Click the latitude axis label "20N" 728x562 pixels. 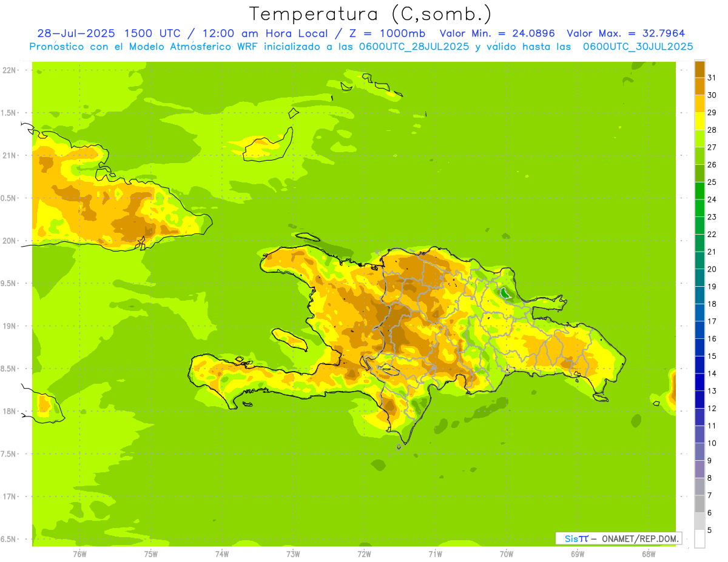pyautogui.click(x=9, y=241)
